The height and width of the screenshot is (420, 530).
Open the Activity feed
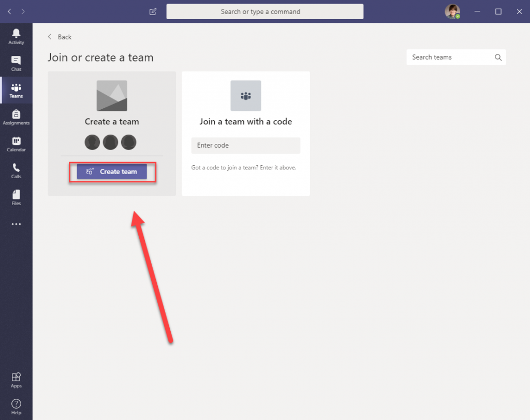(x=16, y=37)
